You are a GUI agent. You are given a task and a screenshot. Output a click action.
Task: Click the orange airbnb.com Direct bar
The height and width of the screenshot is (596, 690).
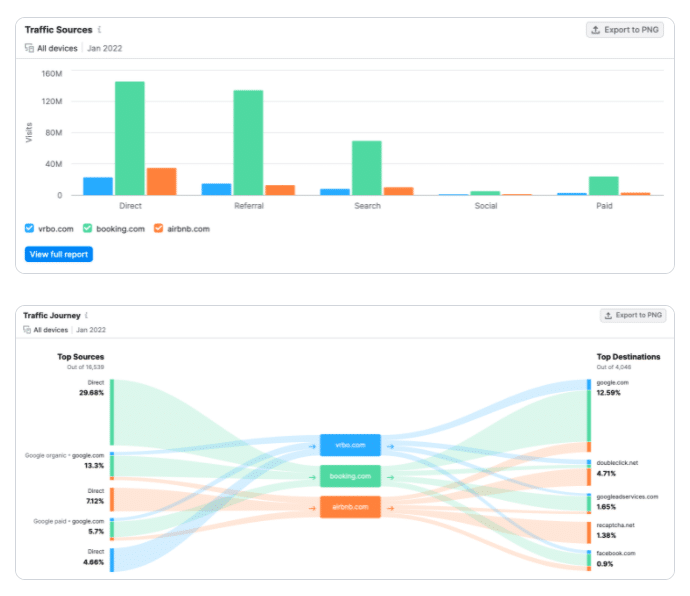tap(161, 181)
